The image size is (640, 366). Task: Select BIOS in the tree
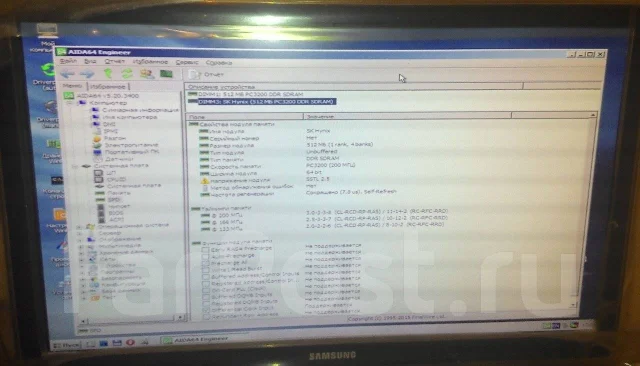point(116,213)
